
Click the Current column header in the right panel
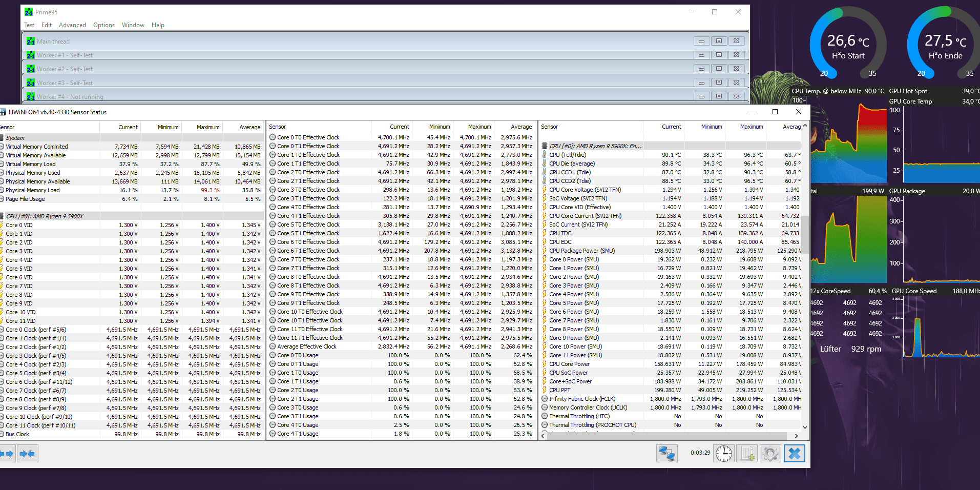point(663,127)
